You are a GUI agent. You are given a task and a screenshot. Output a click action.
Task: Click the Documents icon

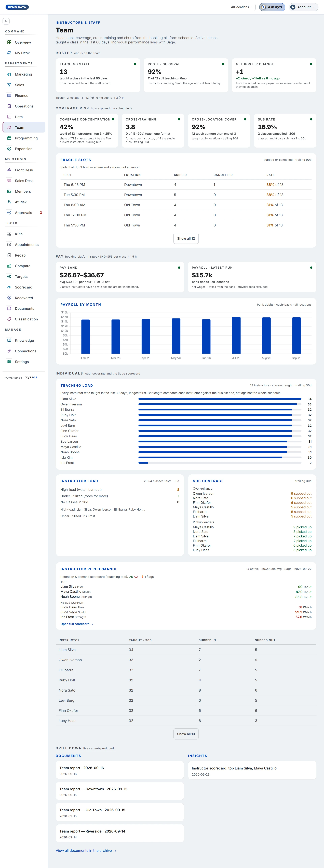point(9,309)
